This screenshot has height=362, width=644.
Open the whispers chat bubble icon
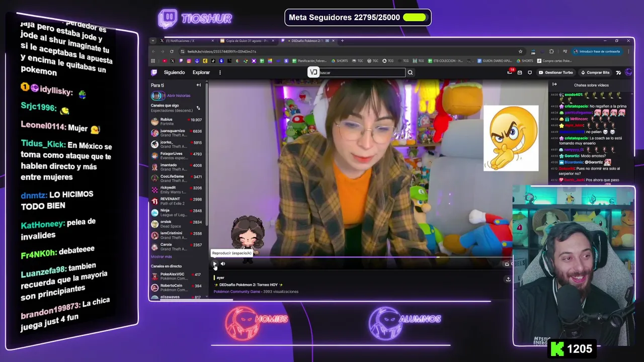point(529,72)
